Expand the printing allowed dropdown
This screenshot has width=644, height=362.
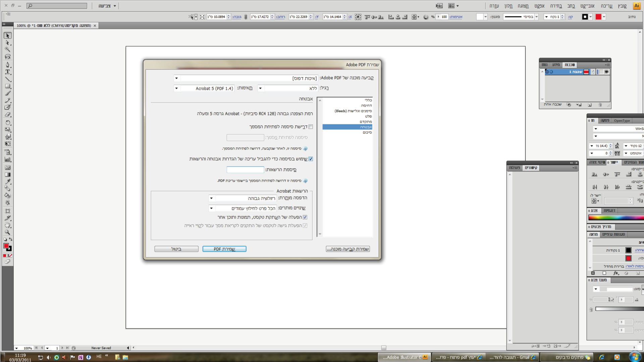[x=211, y=198]
